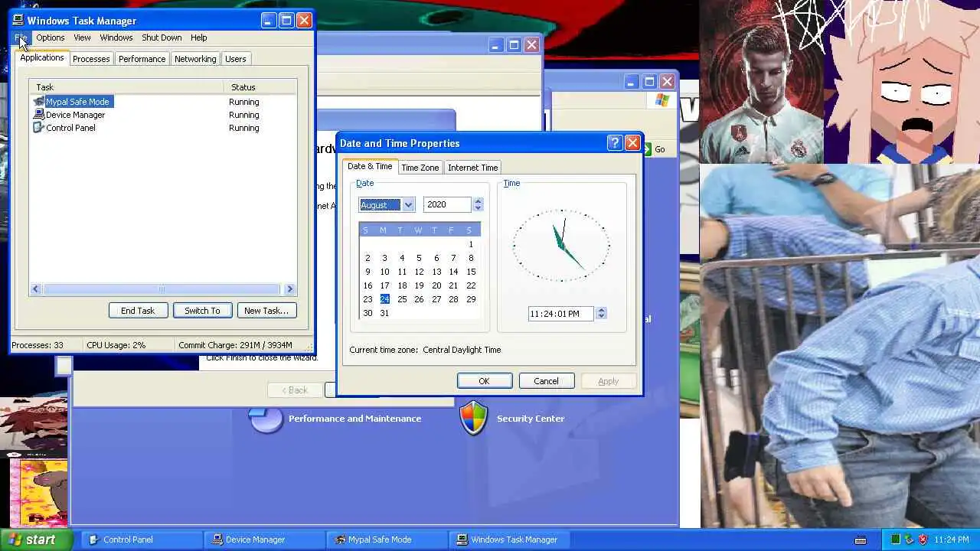Select day 1 in the calendar
Screen dimensions: 980x551
pyautogui.click(x=471, y=244)
